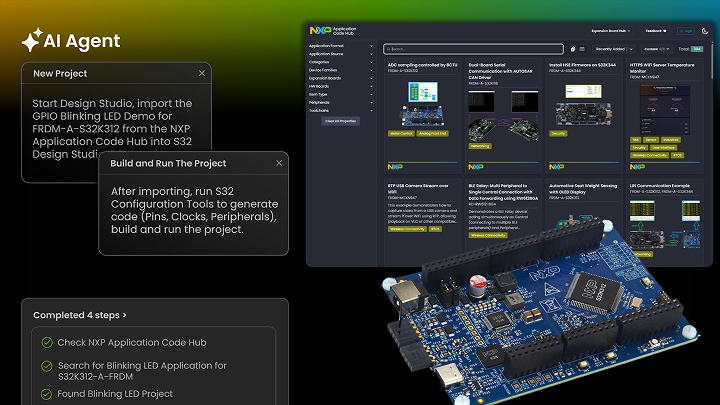Open RTP USB Camera Stream over WiFi title
Viewport: 720px width, 405px height.
418,189
